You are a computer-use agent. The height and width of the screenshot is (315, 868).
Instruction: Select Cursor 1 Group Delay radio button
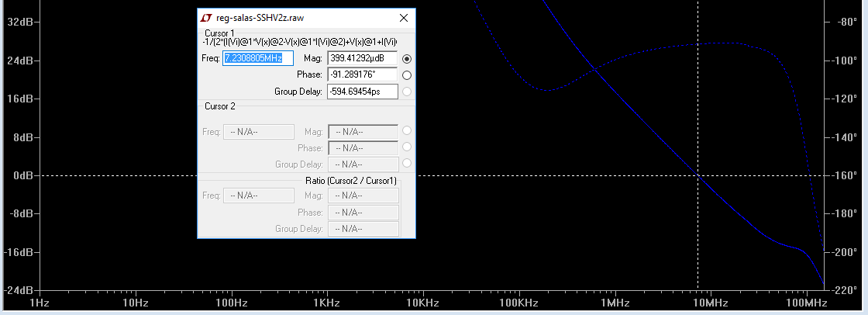[x=407, y=92]
